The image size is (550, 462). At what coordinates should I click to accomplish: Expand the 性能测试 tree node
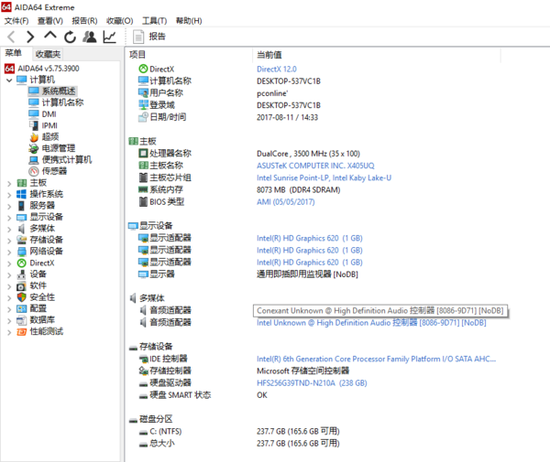(9, 332)
